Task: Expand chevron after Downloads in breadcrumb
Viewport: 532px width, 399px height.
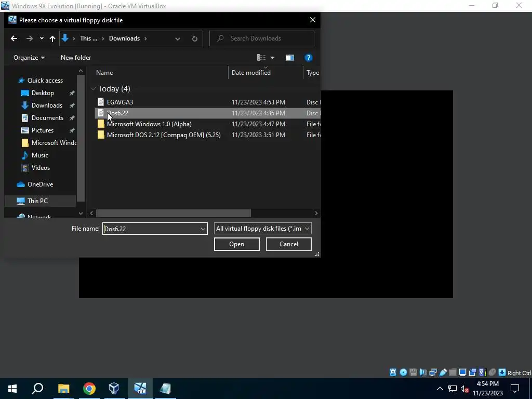Action: (x=145, y=38)
